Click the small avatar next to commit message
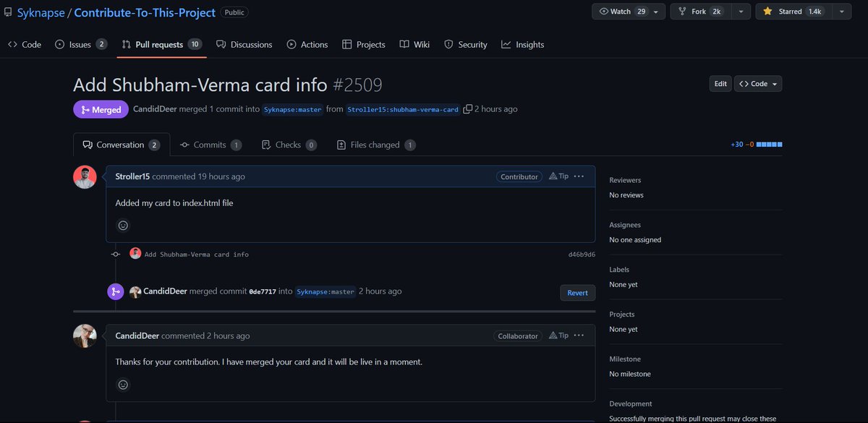Viewport: 868px width, 423px height. (x=135, y=253)
